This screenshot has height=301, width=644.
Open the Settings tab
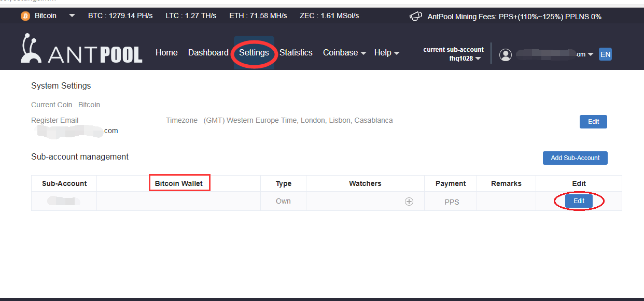coord(254,52)
